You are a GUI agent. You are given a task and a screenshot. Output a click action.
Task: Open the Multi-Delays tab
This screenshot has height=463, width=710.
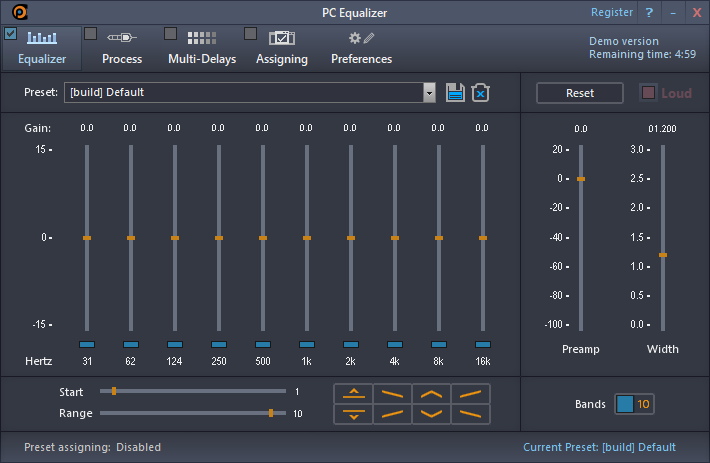(202, 48)
